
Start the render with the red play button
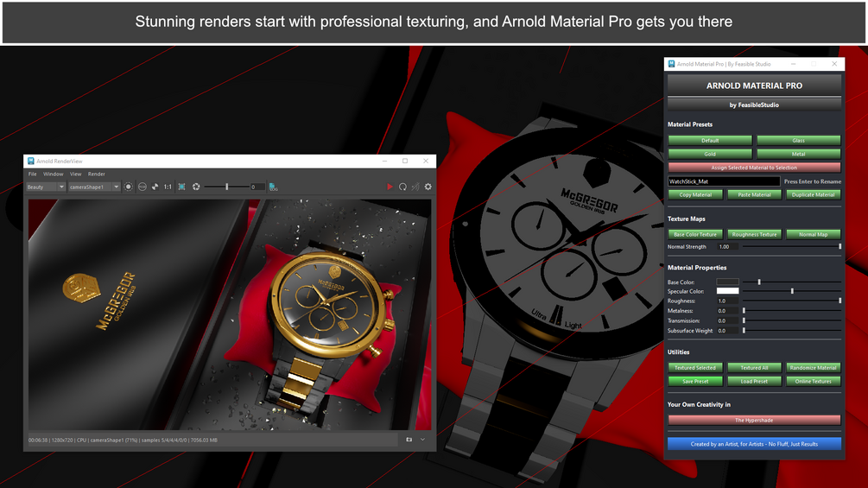click(x=390, y=187)
